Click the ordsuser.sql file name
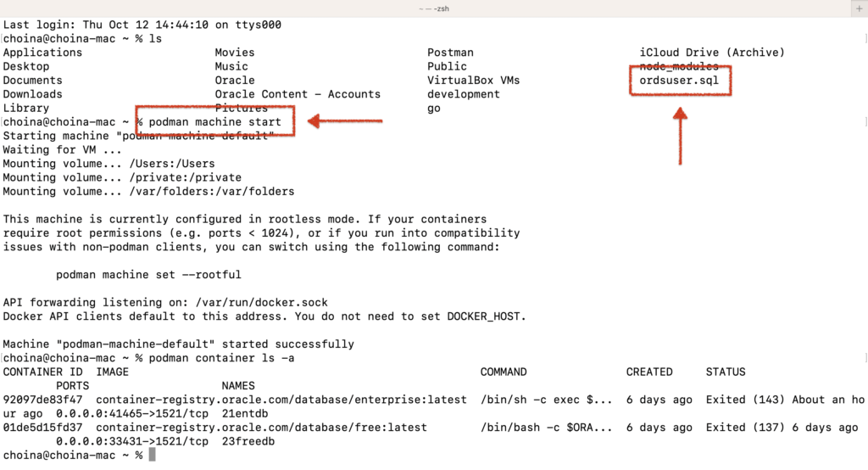This screenshot has width=868, height=470. [x=679, y=81]
